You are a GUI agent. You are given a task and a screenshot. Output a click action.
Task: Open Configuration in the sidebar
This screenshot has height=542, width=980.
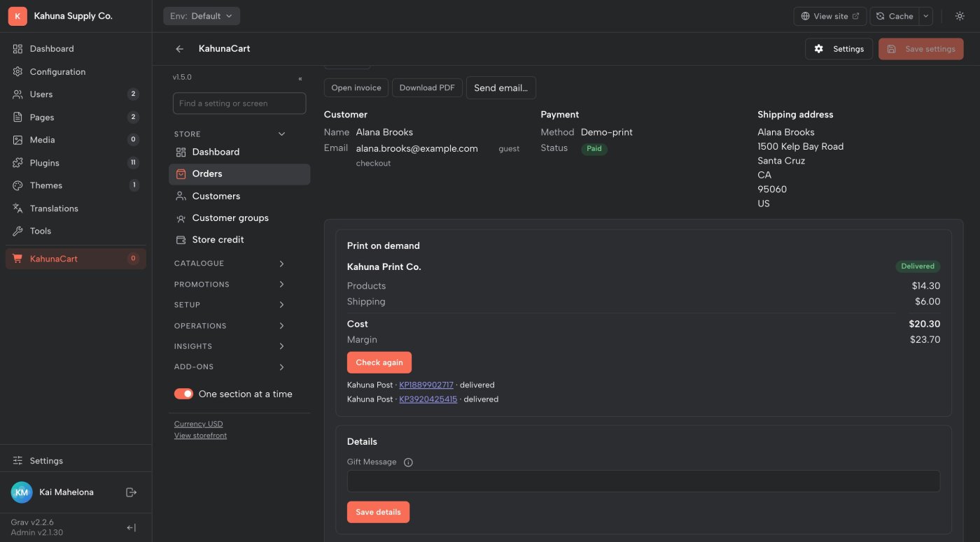click(x=76, y=71)
